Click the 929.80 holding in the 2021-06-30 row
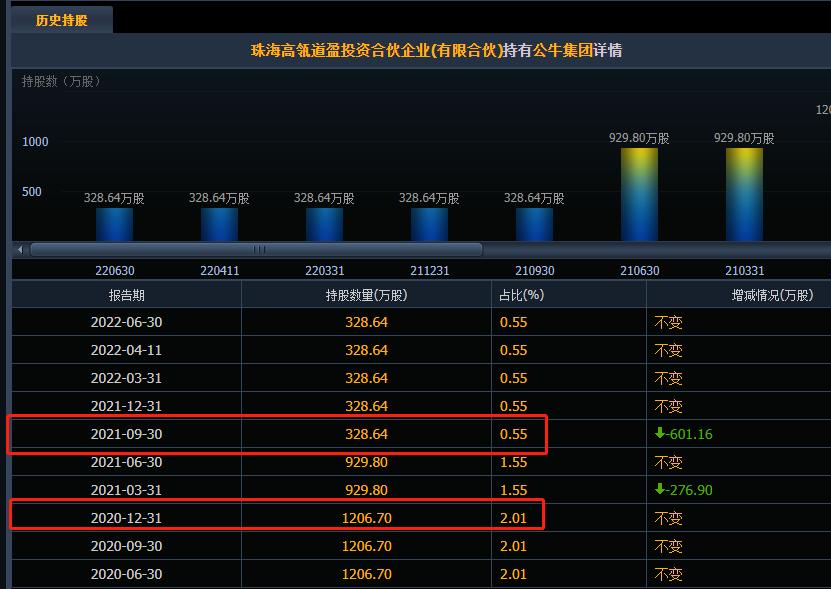 (366, 462)
